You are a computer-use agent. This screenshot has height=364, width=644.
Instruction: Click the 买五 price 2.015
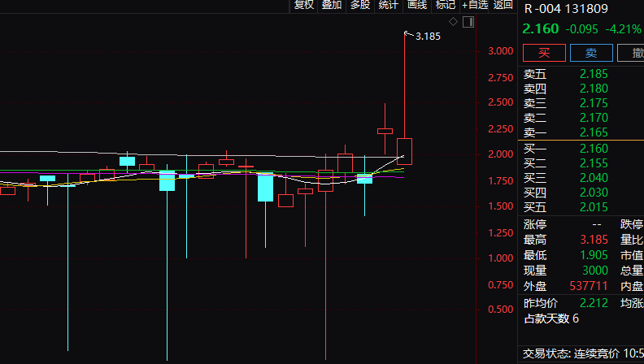pyautogui.click(x=594, y=207)
